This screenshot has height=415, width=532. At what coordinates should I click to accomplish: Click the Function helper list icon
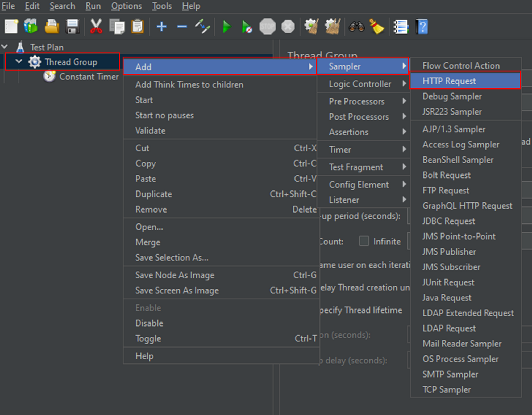point(401,27)
